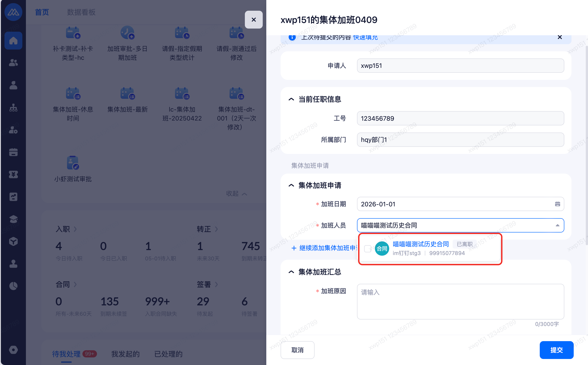The height and width of the screenshot is (365, 588).
Task: Switch to 数据看板 tab
Action: coord(81,12)
